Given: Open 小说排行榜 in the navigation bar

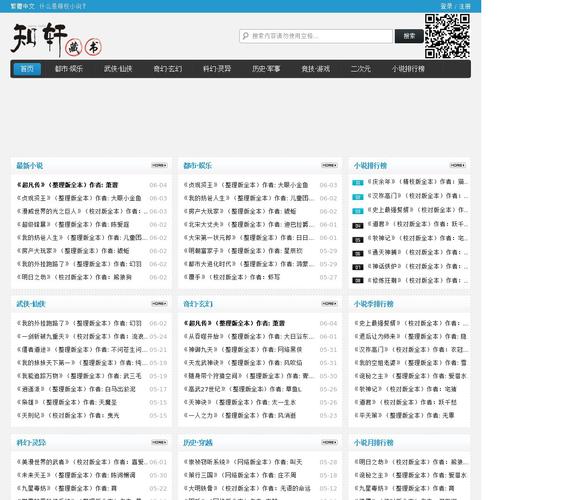Looking at the screenshot, I should click(x=408, y=69).
